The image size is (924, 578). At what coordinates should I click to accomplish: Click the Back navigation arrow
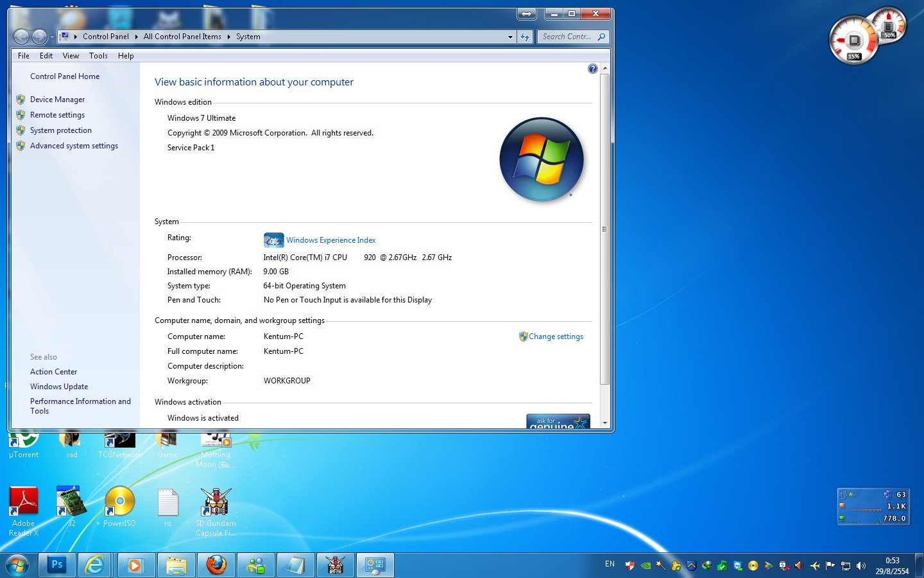click(21, 37)
